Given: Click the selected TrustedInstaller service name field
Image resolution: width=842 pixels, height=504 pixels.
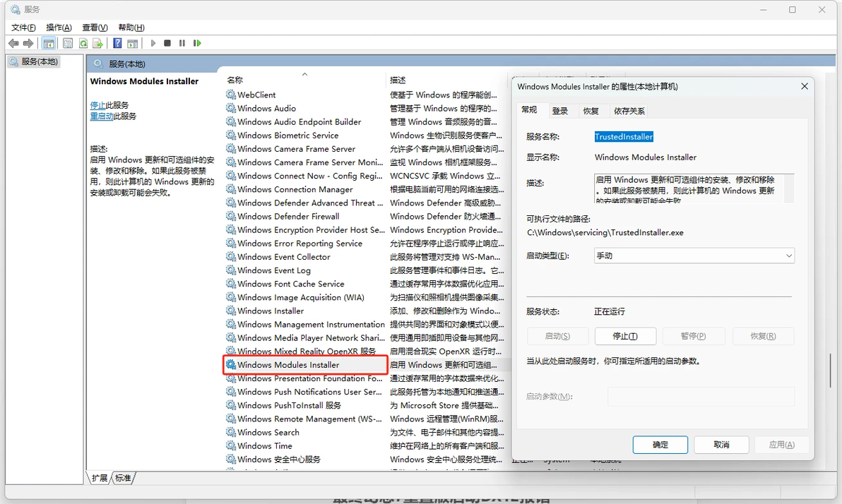Looking at the screenshot, I should click(x=624, y=136).
